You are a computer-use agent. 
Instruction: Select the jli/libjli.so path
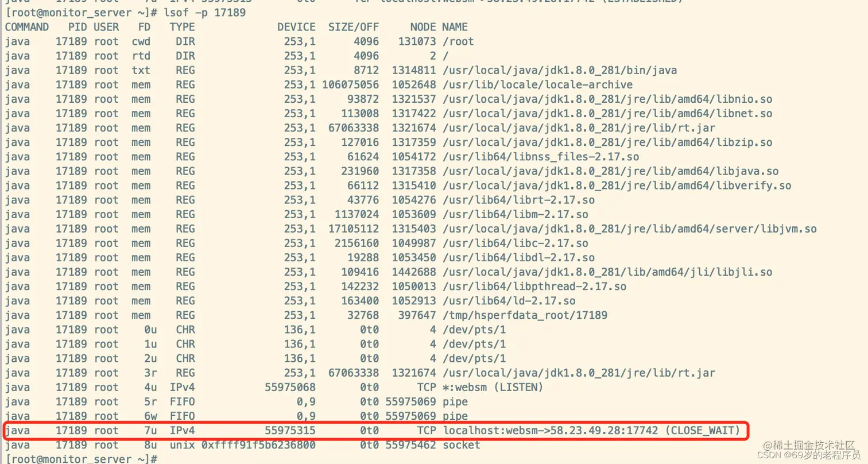607,272
